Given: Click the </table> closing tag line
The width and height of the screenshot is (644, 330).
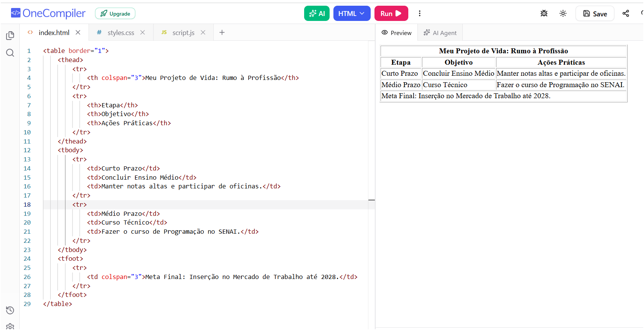Looking at the screenshot, I should 57,304.
